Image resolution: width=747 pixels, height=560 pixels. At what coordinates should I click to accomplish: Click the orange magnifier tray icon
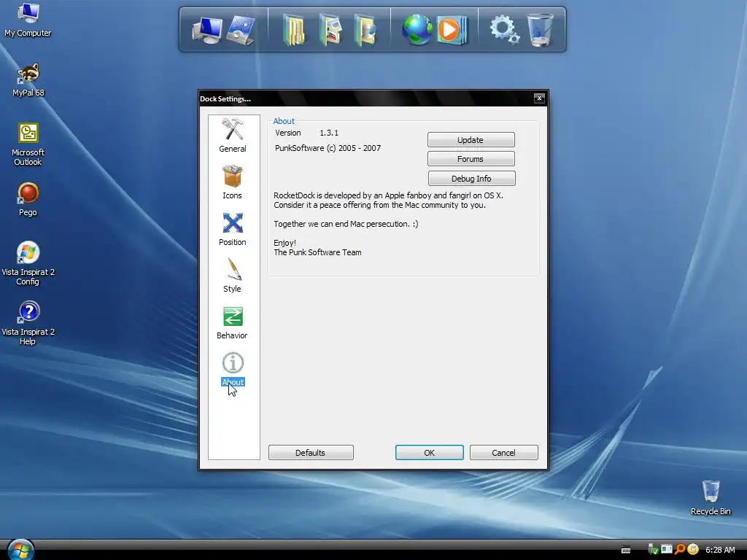(x=680, y=550)
